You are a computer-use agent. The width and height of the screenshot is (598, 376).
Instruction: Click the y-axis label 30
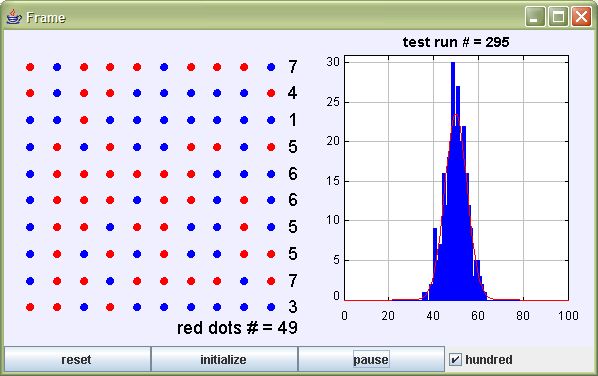coord(333,62)
